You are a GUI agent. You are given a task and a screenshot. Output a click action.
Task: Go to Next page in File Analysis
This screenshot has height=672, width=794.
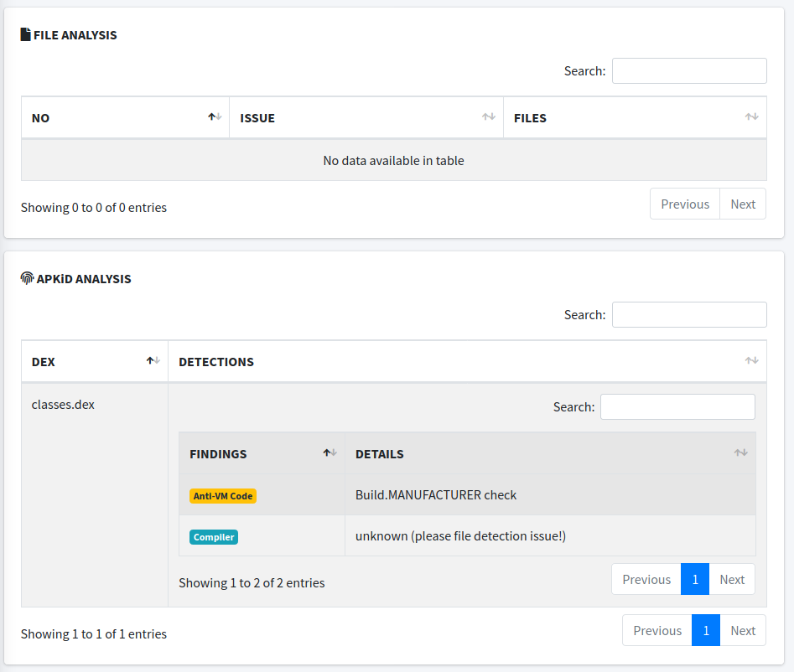pos(743,204)
